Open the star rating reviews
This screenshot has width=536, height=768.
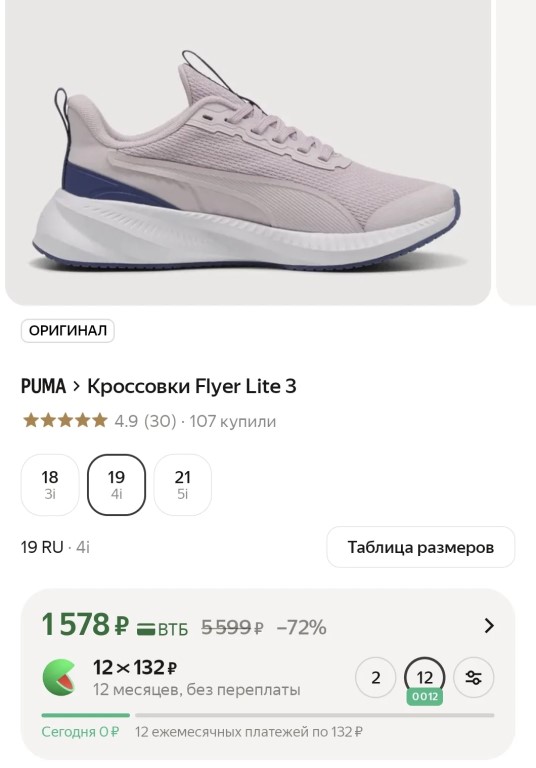65,421
